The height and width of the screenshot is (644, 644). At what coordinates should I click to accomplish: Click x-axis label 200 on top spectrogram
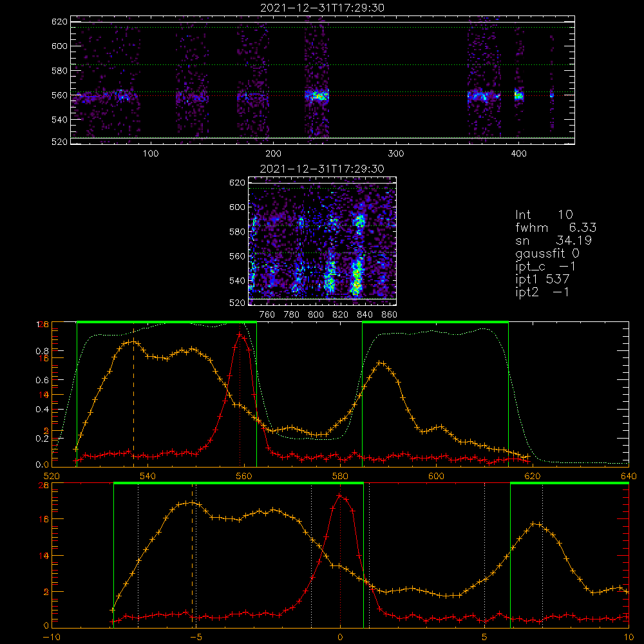(x=273, y=154)
